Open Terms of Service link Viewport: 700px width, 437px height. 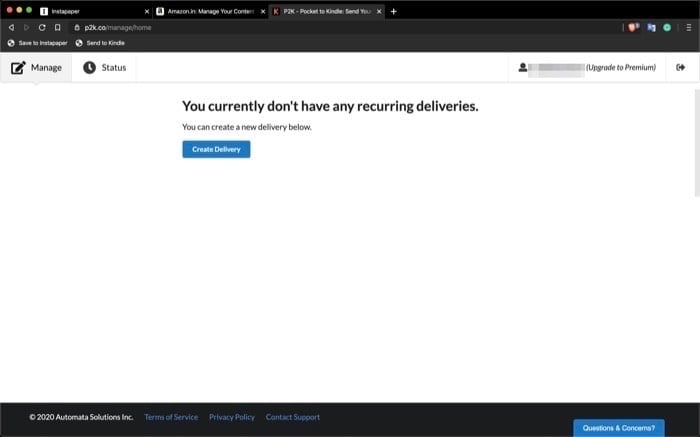171,417
